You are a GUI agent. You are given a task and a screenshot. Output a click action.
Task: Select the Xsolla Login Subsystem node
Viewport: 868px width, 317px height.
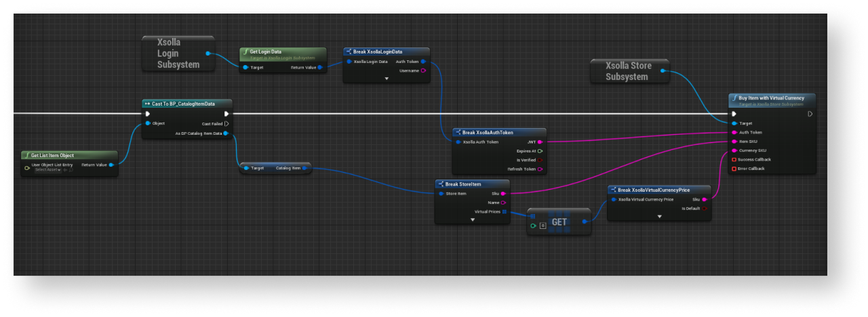click(x=178, y=54)
